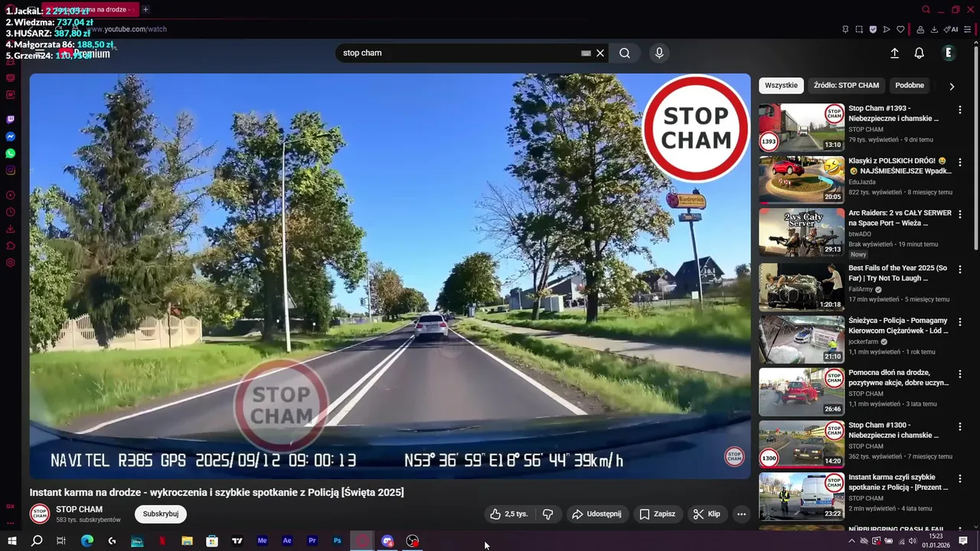Click the pin icon in address bar
980x551 pixels.
tap(845, 29)
